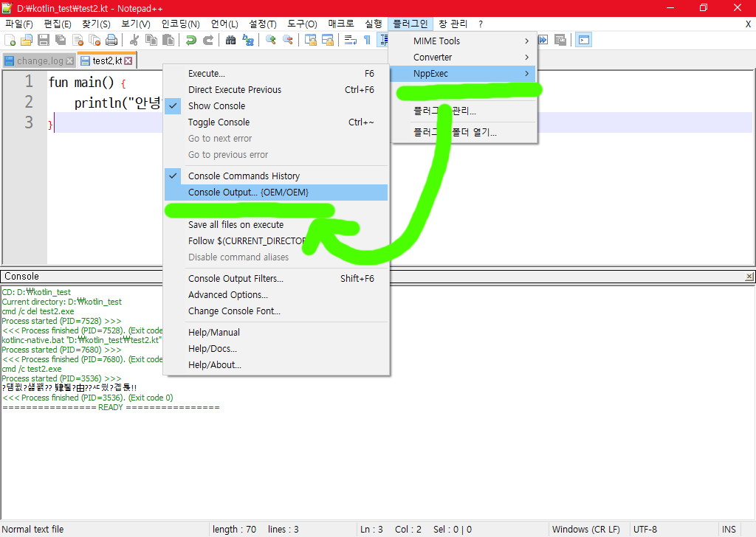The image size is (756, 537).
Task: Open the 인코딩(N) menu
Action: pos(180,24)
